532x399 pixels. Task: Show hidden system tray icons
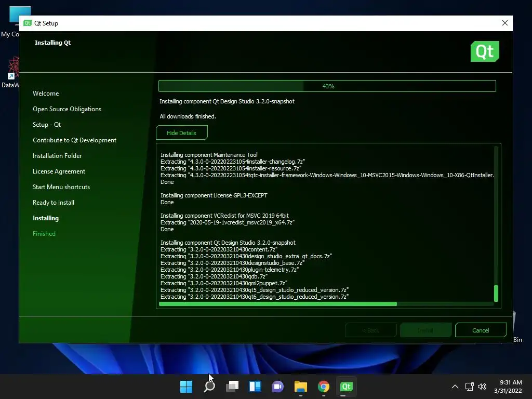coord(455,387)
